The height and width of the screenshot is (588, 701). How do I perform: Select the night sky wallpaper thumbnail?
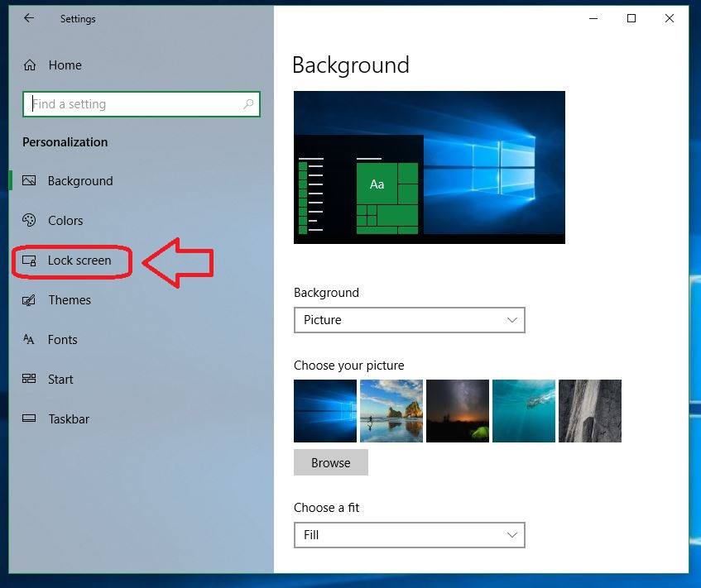[x=457, y=411]
